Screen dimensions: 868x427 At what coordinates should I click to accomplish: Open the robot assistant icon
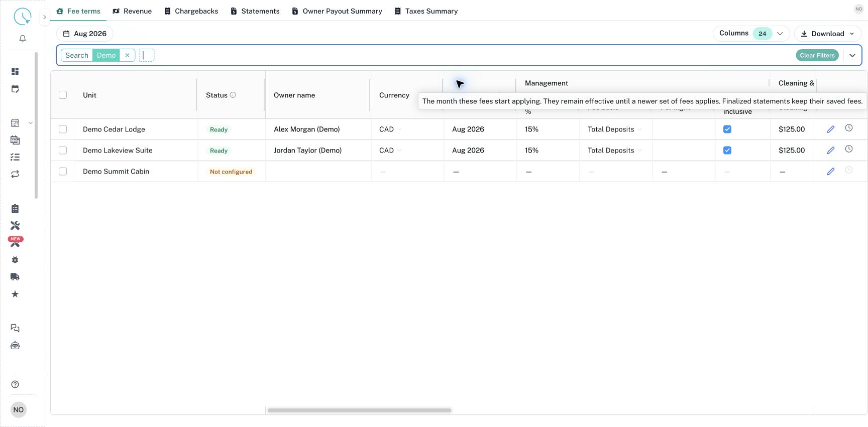click(x=15, y=345)
